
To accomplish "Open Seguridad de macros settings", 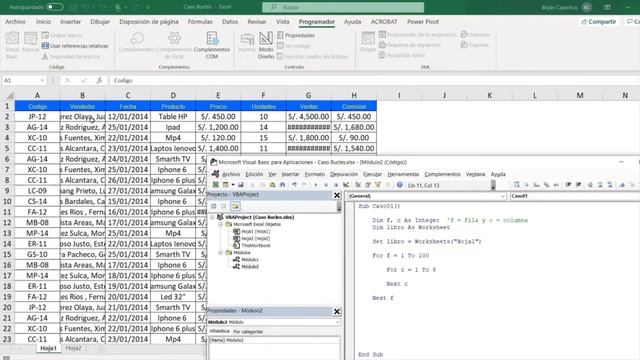I will 71,57.
